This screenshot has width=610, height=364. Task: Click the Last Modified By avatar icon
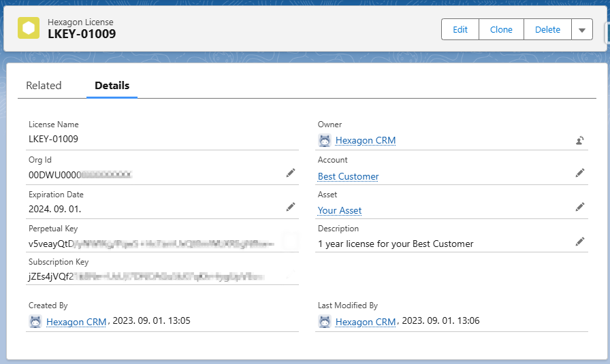point(325,321)
